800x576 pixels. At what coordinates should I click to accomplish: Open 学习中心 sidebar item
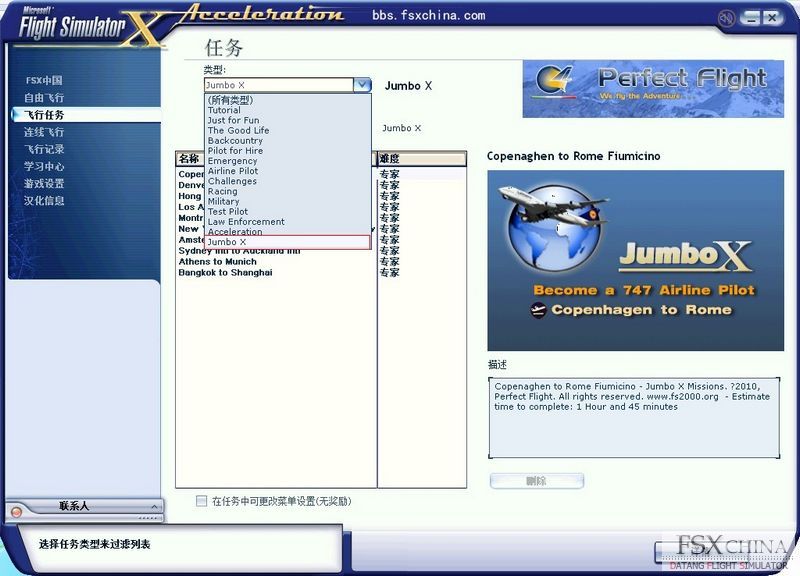44,166
